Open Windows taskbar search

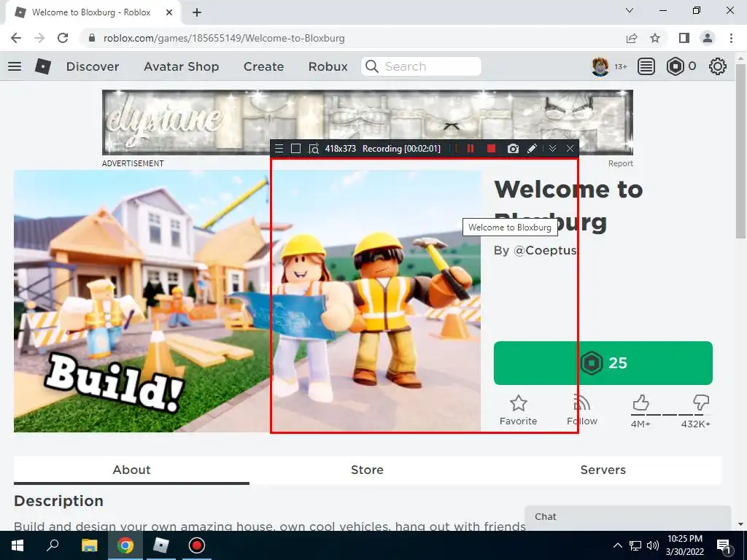(x=53, y=545)
